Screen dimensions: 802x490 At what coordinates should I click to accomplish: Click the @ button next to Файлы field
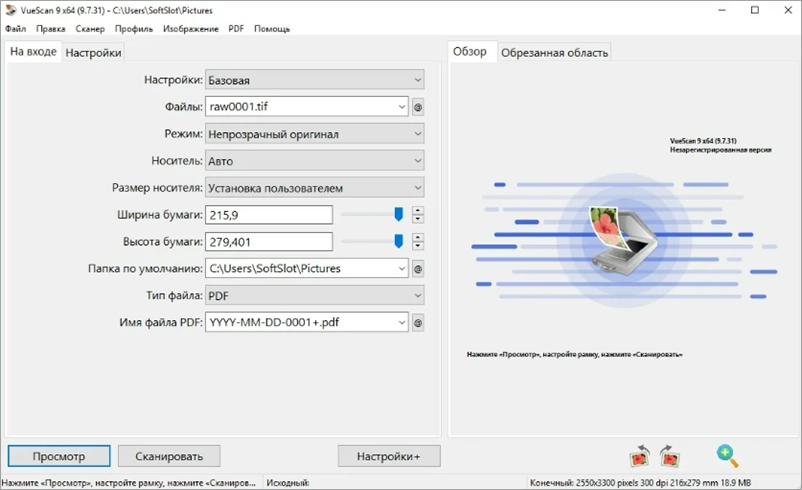(x=418, y=107)
